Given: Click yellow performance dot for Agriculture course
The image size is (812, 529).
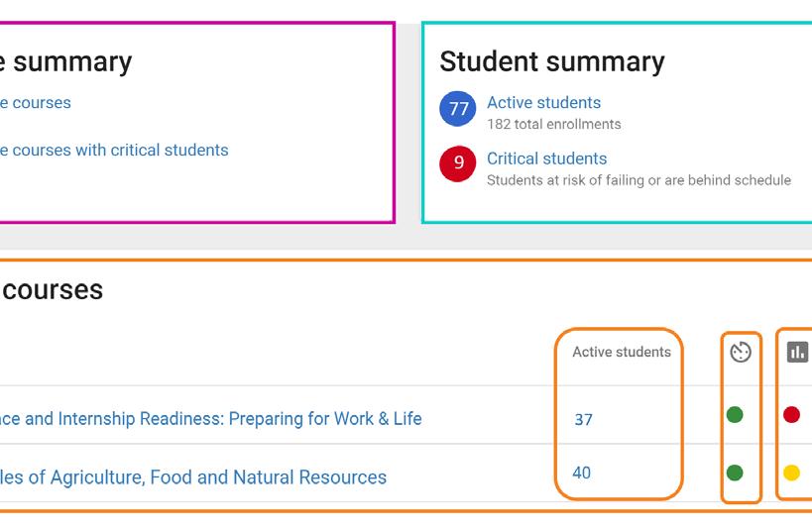Looking at the screenshot, I should [x=791, y=473].
